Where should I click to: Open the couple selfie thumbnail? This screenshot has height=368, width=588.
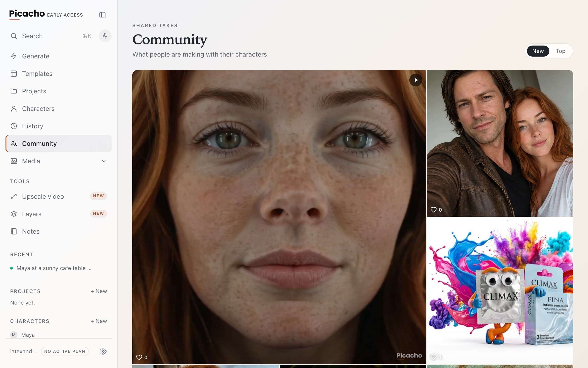coord(500,143)
